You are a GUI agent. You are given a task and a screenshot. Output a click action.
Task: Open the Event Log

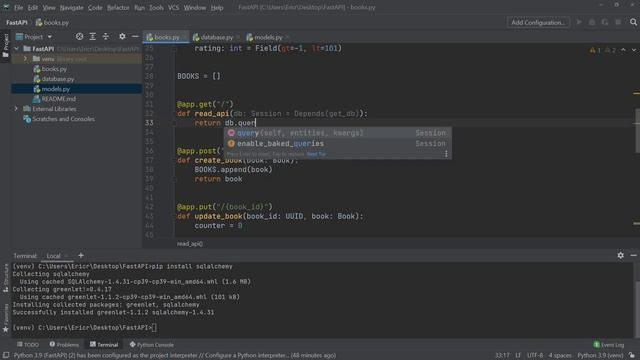click(609, 345)
